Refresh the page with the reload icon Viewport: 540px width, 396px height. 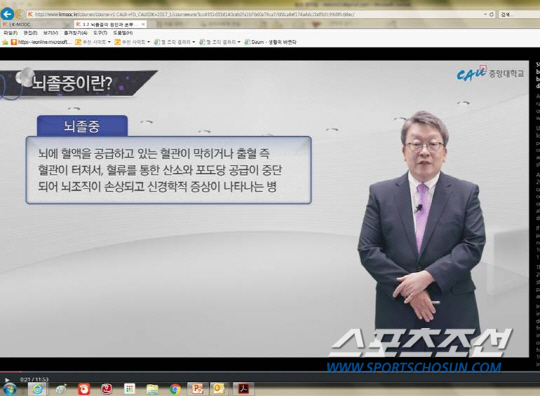[491, 14]
